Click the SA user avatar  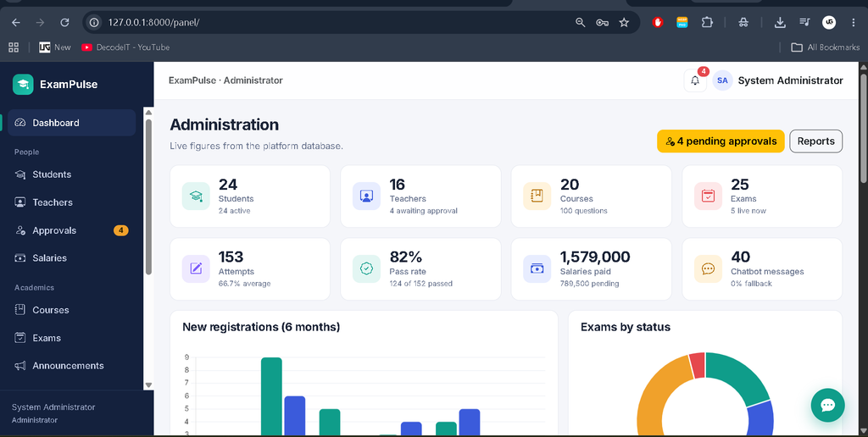[x=722, y=80]
